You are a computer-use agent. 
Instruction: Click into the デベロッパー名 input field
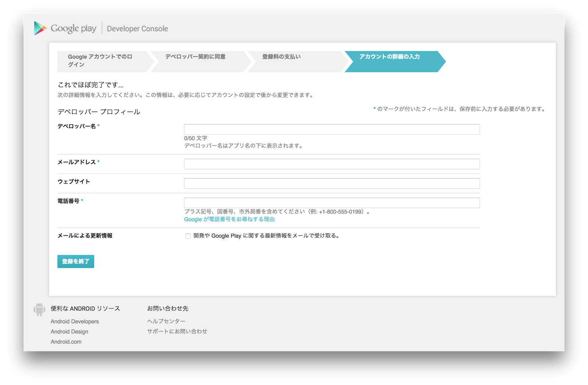(x=331, y=129)
